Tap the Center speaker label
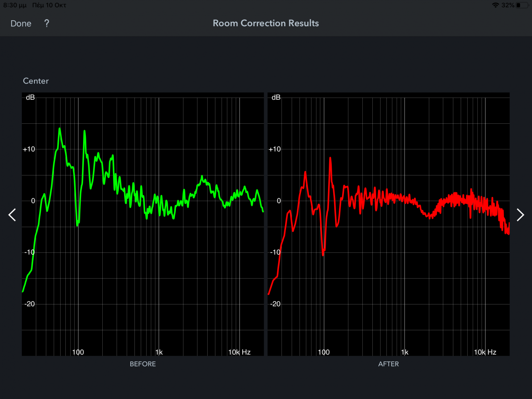532x399 pixels. point(36,81)
